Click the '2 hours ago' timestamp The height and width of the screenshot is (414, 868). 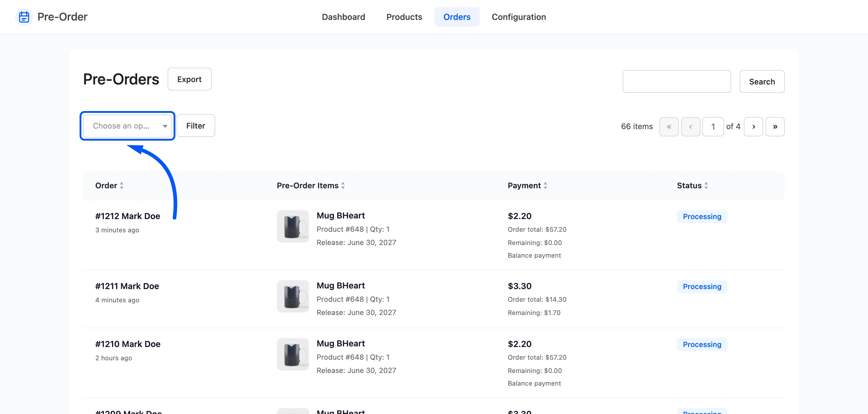click(114, 358)
